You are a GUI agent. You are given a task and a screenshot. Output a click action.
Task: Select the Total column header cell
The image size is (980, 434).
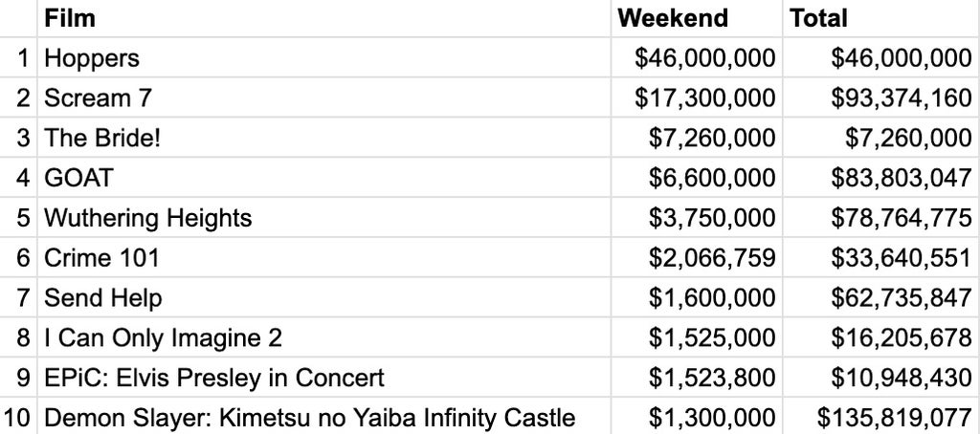(x=881, y=18)
